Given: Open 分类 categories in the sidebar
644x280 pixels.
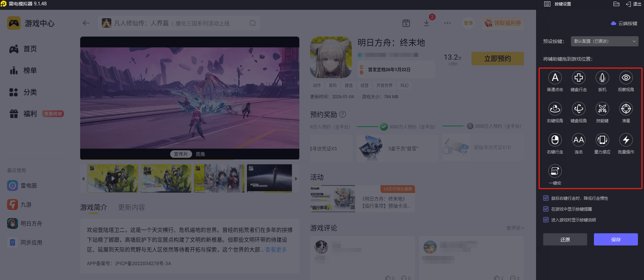Looking at the screenshot, I should (x=23, y=92).
